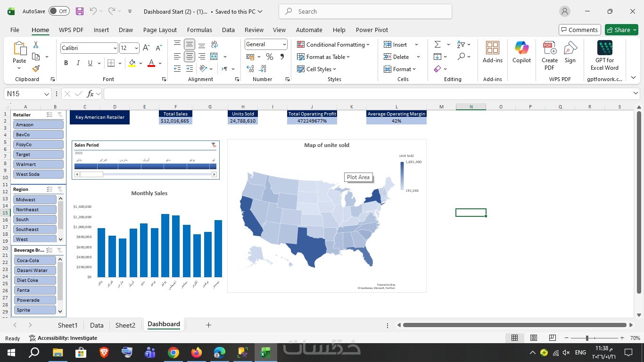Screen dimensions: 644x362
Task: Click the Decrease Decimal icon
Action: pyautogui.click(x=263, y=69)
